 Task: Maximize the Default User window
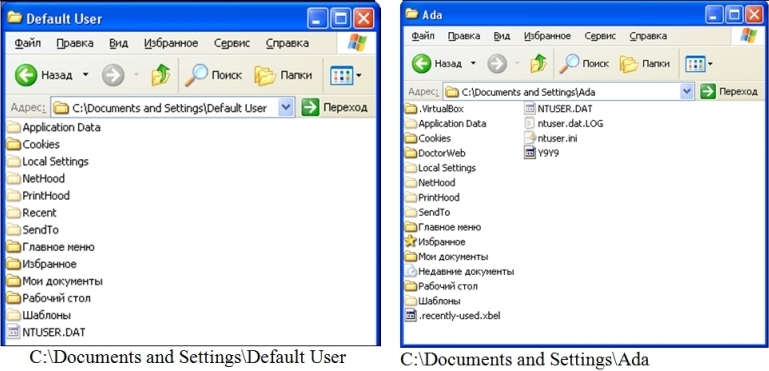tap(340, 19)
